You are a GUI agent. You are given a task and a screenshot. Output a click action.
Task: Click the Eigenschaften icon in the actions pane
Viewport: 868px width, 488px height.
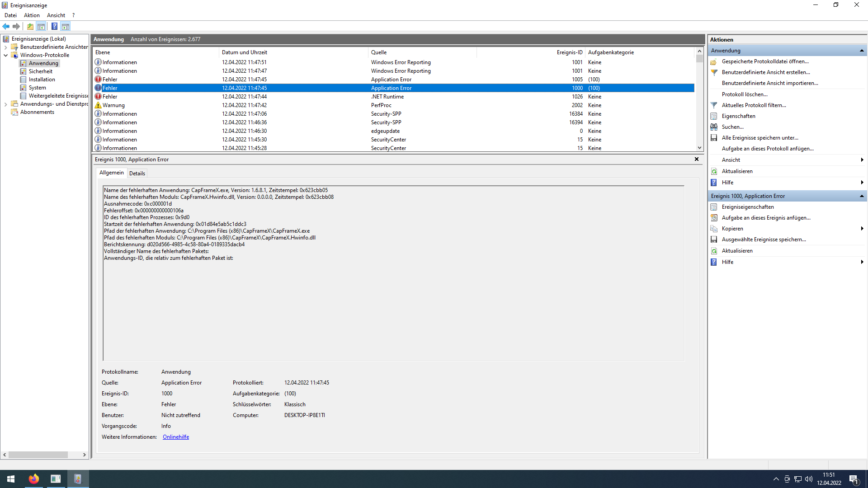click(714, 116)
